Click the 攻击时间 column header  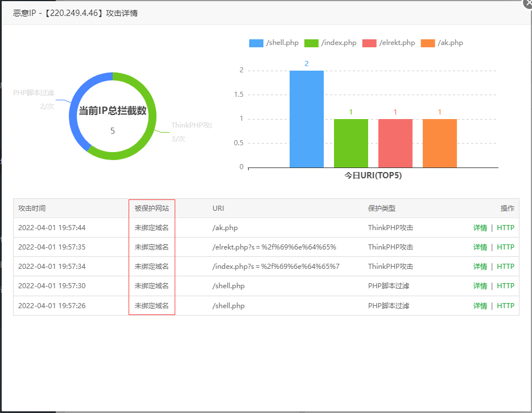coord(32,208)
